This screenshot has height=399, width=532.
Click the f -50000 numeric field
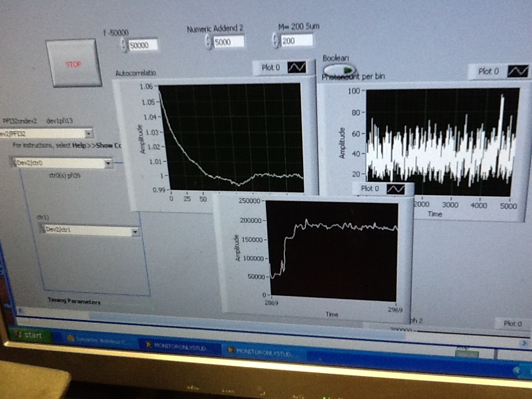[x=143, y=45]
